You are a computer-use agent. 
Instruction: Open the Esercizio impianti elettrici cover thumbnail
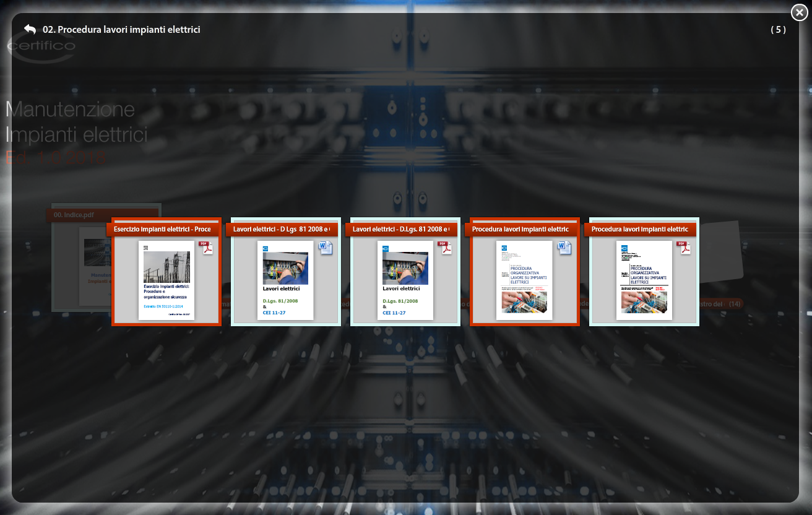[x=166, y=280]
